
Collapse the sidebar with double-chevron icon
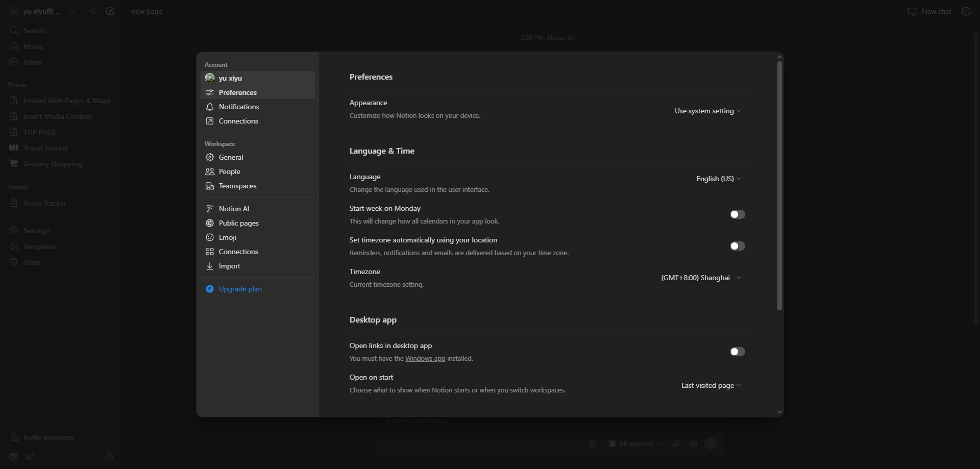(x=92, y=11)
